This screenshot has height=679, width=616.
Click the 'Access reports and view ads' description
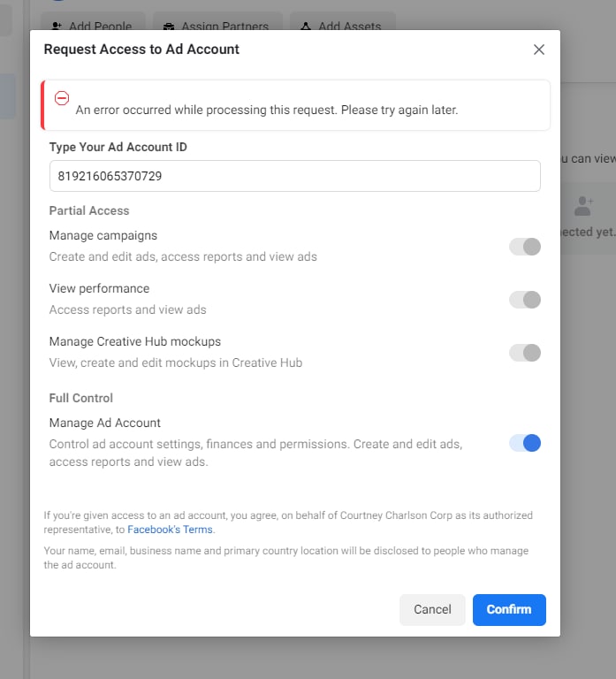click(x=127, y=310)
